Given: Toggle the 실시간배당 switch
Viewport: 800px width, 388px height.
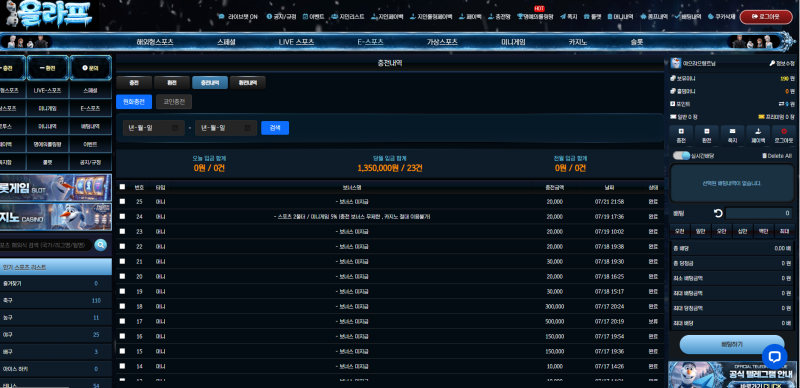Looking at the screenshot, I should click(681, 156).
